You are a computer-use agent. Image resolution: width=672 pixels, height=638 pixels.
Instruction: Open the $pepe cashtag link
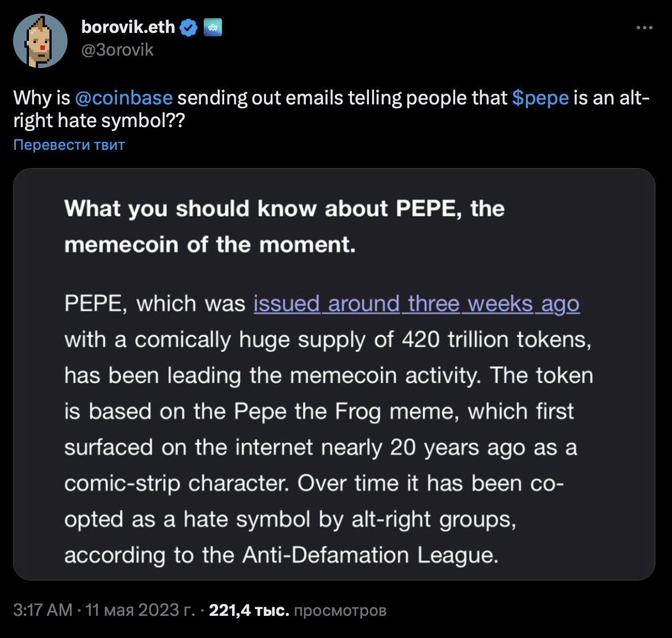tap(540, 98)
